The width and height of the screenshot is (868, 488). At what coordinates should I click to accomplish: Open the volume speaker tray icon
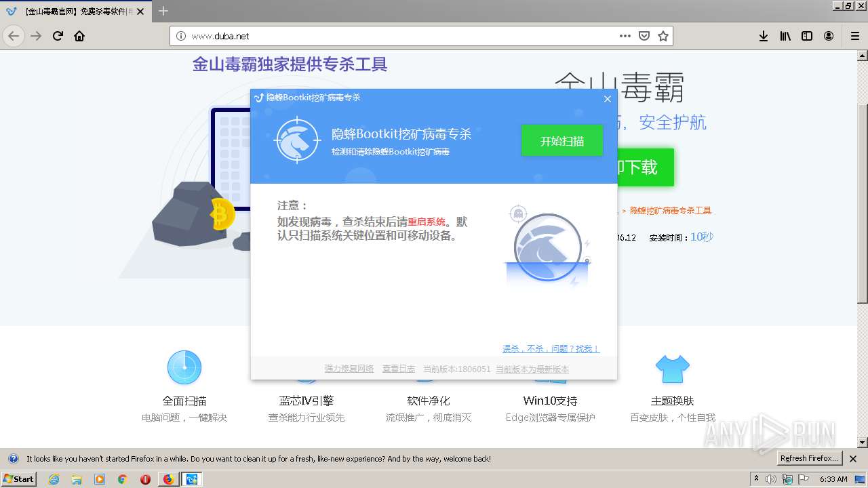click(x=772, y=479)
